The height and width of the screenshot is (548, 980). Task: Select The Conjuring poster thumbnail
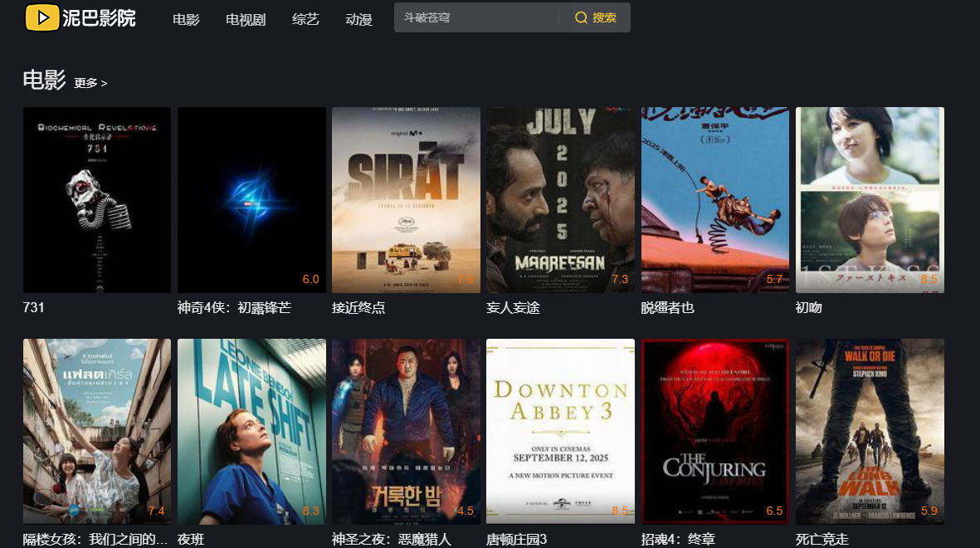tap(715, 432)
